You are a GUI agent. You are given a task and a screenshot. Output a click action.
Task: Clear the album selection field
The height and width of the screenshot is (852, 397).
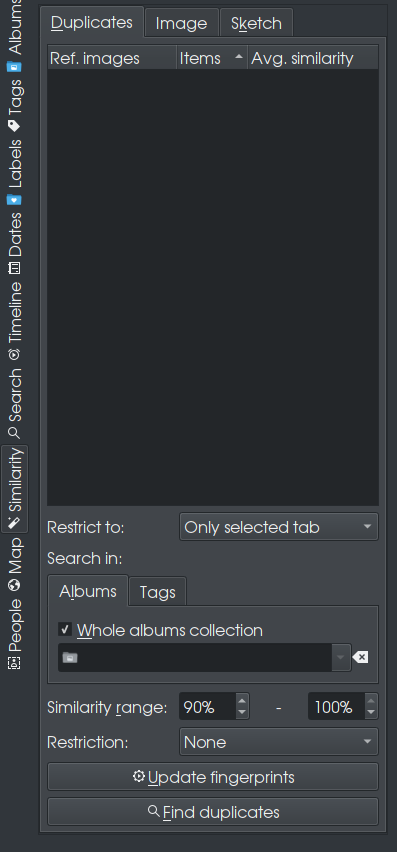click(x=361, y=657)
